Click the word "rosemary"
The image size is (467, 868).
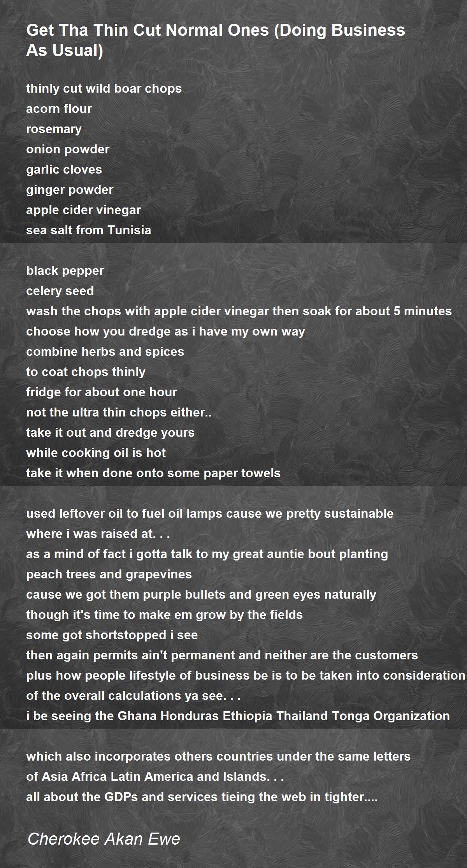54,129
